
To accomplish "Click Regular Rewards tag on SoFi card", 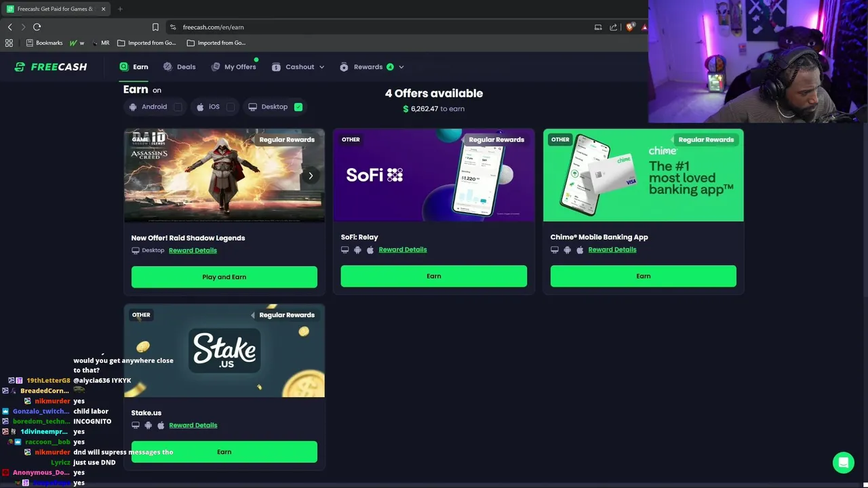I will (496, 140).
